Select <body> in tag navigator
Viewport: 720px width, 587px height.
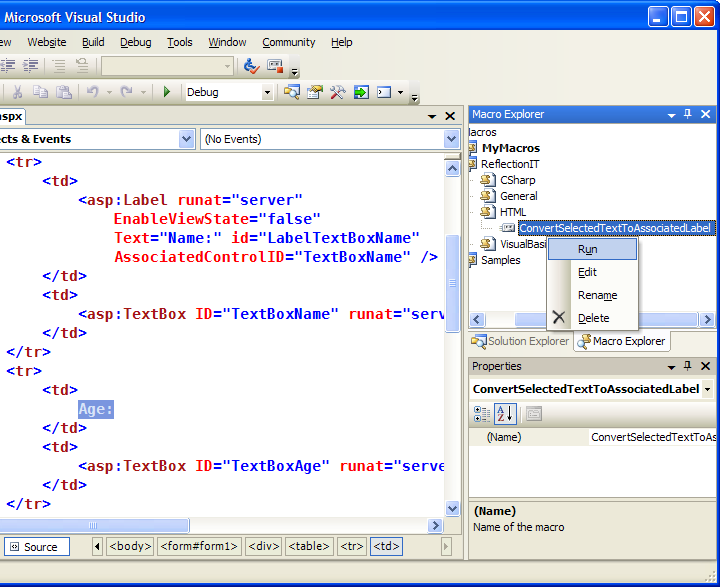coord(129,546)
